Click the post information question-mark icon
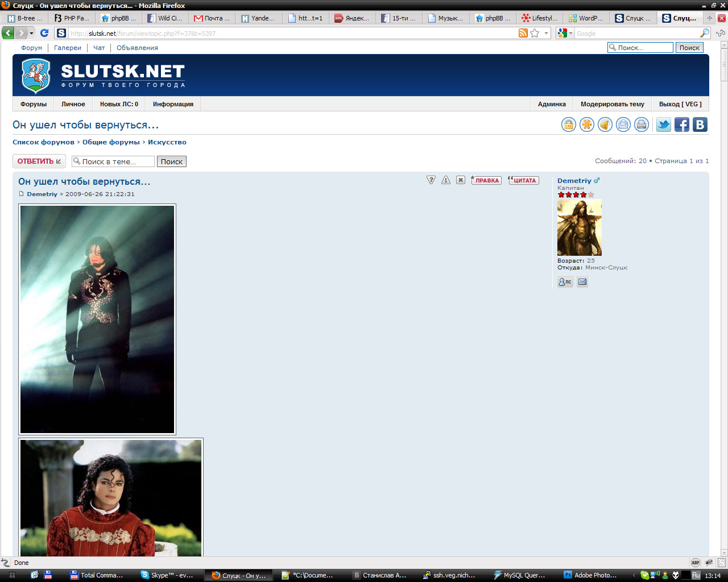The height and width of the screenshot is (582, 728). tap(431, 180)
